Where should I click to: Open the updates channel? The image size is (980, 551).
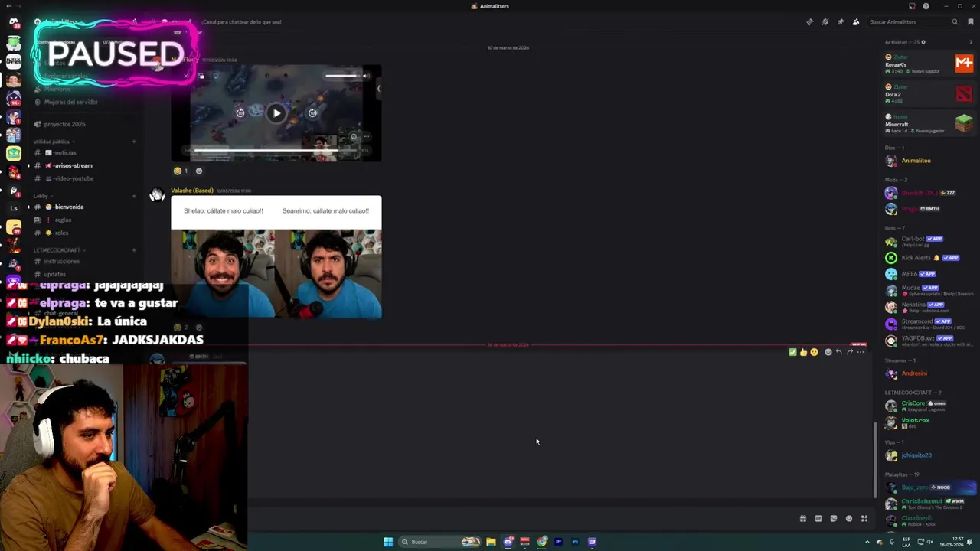55,274
